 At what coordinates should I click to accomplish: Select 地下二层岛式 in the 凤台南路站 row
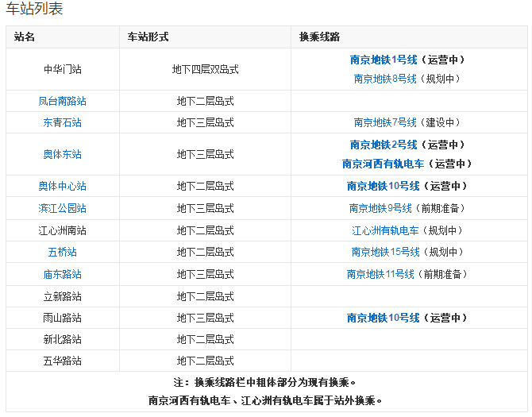[206, 101]
